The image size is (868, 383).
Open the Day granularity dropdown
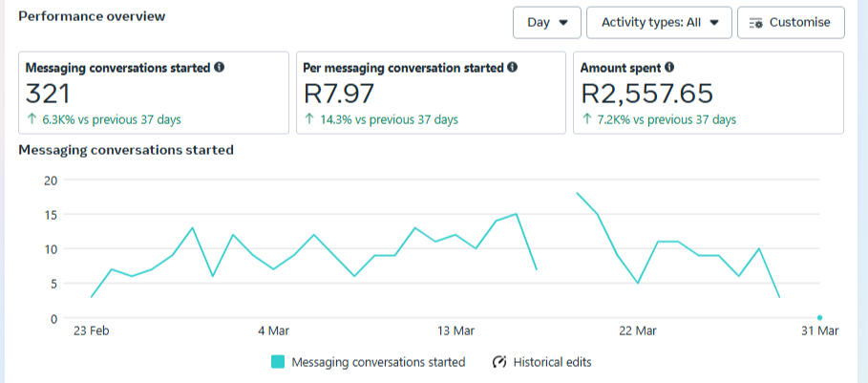[547, 23]
